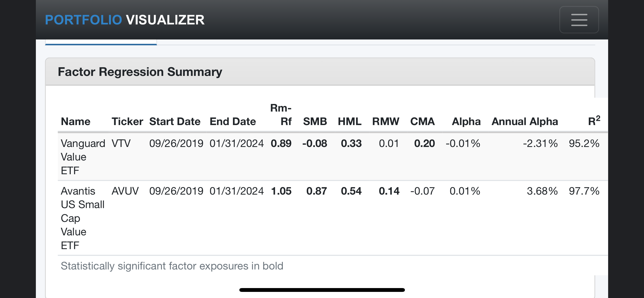644x298 pixels.
Task: Click the statistically significant exposures footnote
Action: (172, 266)
